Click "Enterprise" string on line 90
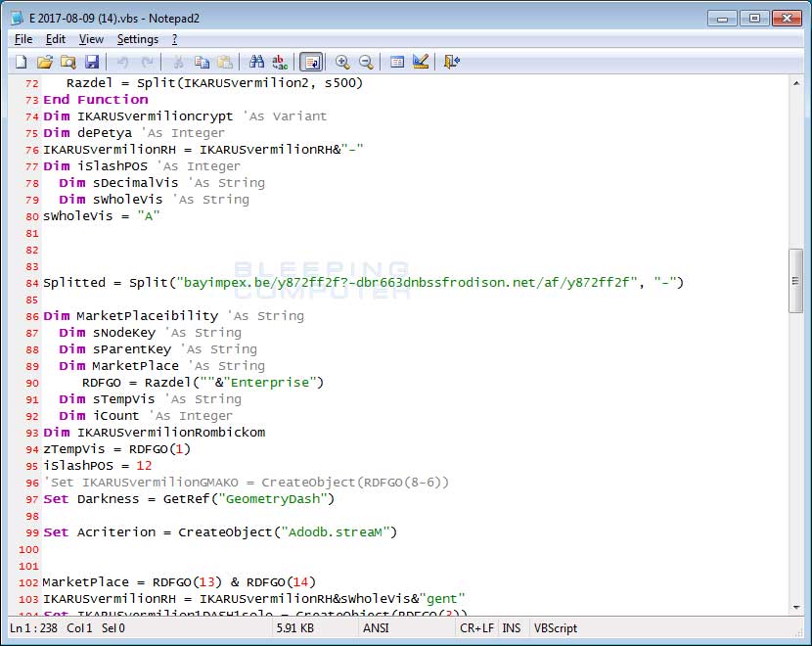Screen dimensions: 812x646 tap(270, 383)
